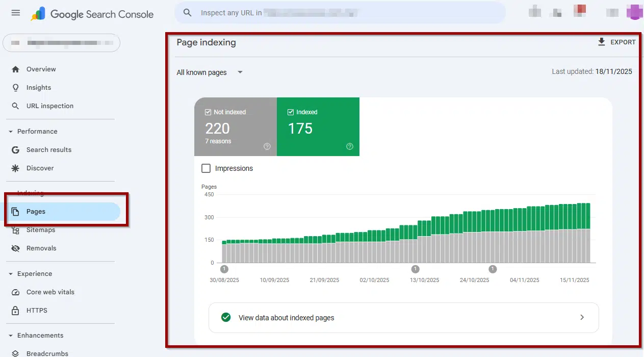Screen dimensions: 644x357
Task: Open help for Not indexed card
Action: click(x=267, y=146)
